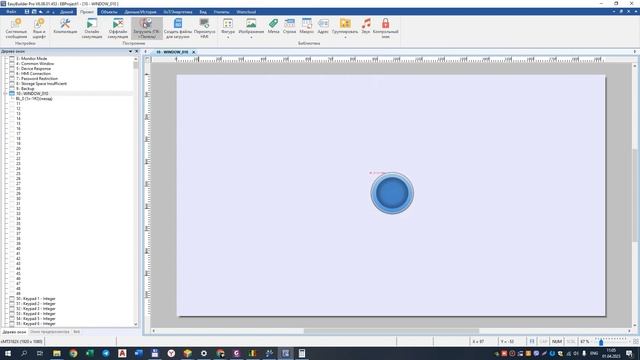Open the Data/History ribbon tab
This screenshot has height=360, width=640.
tap(140, 12)
